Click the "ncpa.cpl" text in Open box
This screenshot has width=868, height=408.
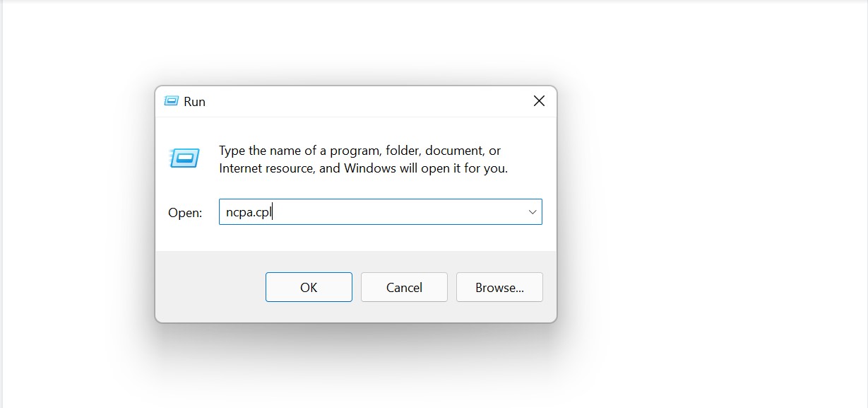click(248, 212)
